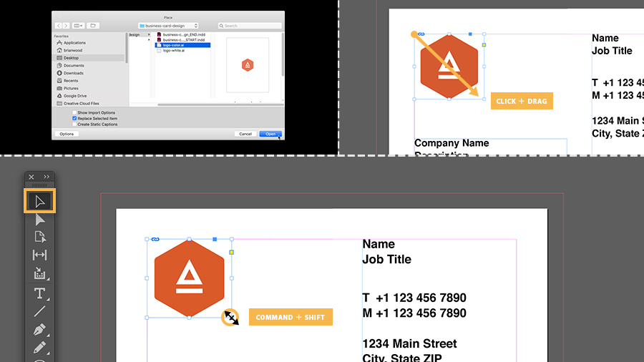
Task: Click T +1 123 456 7890 line
Action: tap(414, 298)
